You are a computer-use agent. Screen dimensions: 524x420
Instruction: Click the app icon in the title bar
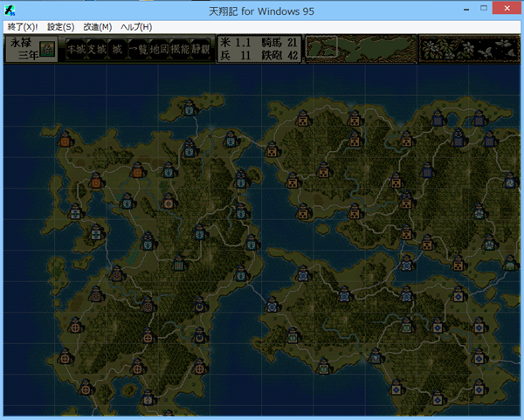[10, 10]
